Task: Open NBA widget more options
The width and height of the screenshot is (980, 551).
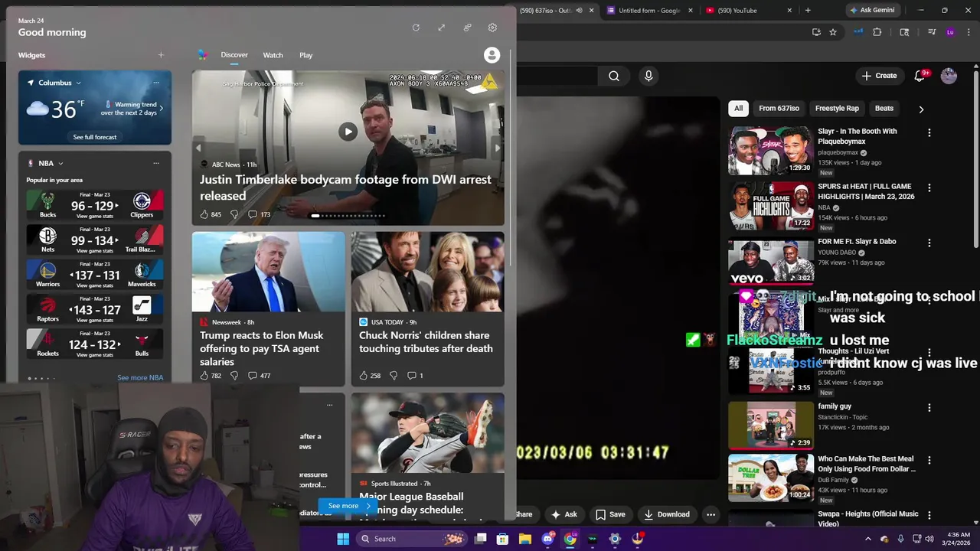Action: (x=156, y=163)
